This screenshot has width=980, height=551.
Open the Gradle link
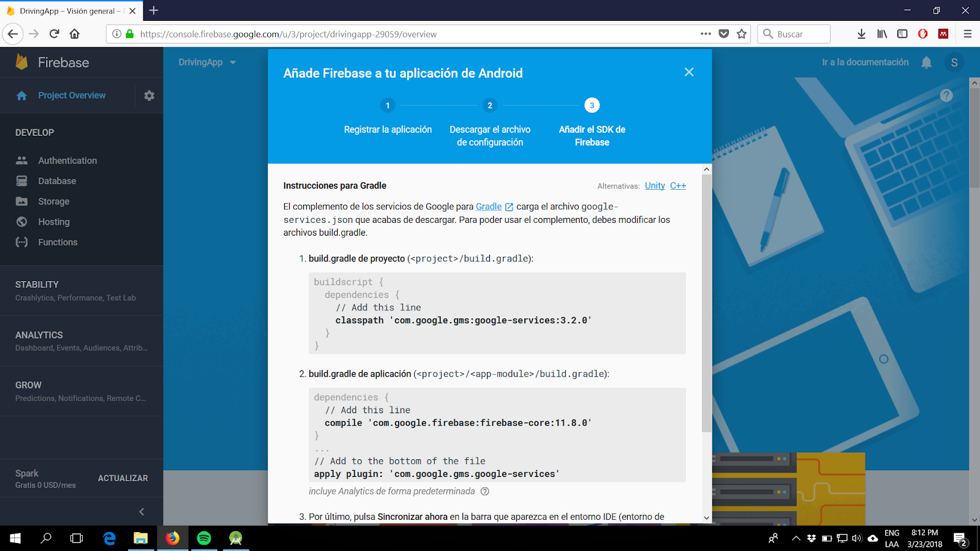[x=489, y=206]
